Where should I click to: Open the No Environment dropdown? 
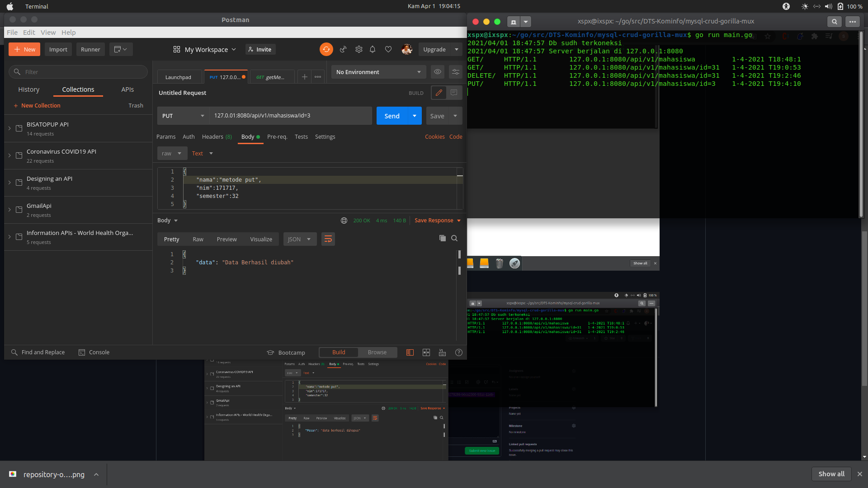pyautogui.click(x=378, y=72)
